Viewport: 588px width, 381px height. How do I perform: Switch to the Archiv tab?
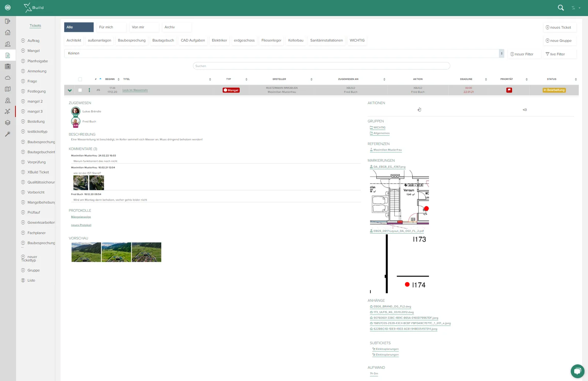(177, 27)
